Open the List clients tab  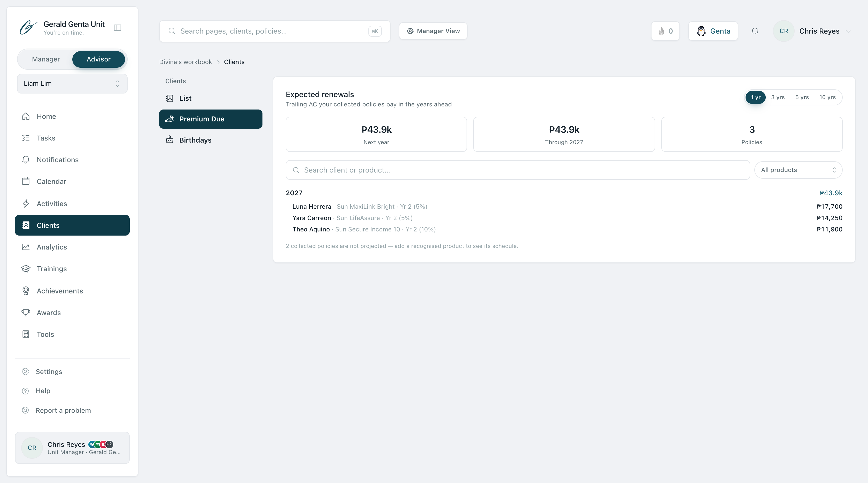pyautogui.click(x=211, y=98)
